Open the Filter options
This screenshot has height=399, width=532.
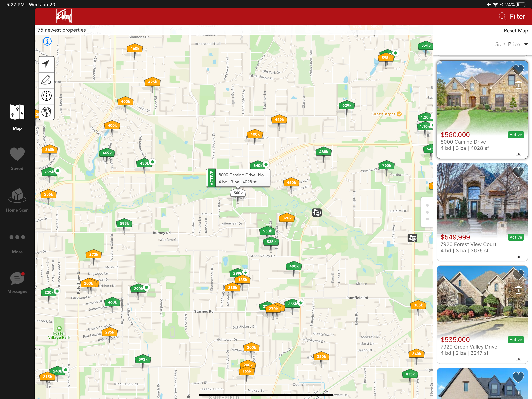517,16
